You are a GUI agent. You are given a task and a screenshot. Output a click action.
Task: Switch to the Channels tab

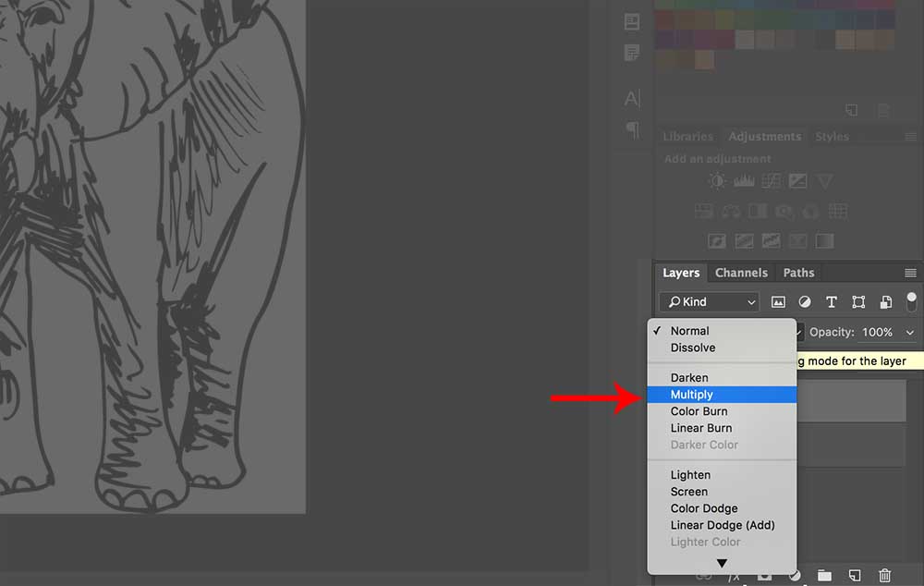(741, 273)
